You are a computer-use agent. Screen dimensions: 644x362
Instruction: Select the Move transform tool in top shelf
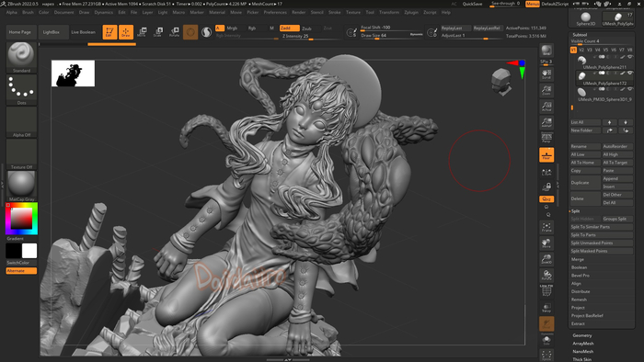[x=142, y=32]
